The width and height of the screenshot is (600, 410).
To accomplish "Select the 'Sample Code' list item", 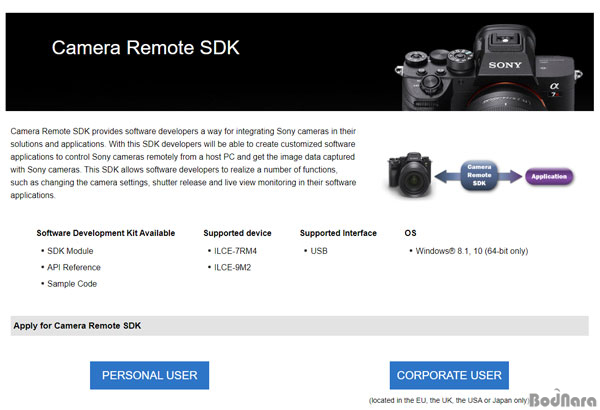I will 72,284.
